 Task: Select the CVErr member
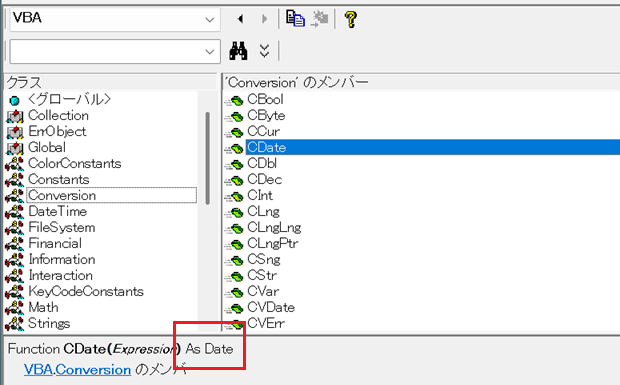tap(266, 323)
